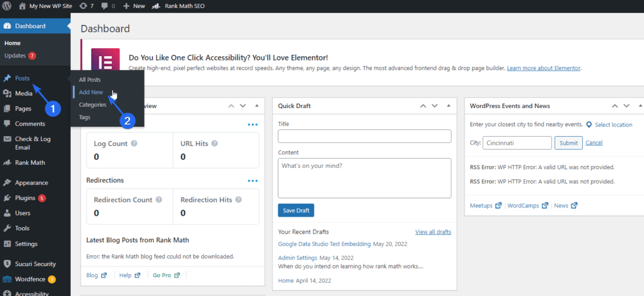Click the Elementor logo in the banner
This screenshot has height=296, width=644.
(105, 62)
